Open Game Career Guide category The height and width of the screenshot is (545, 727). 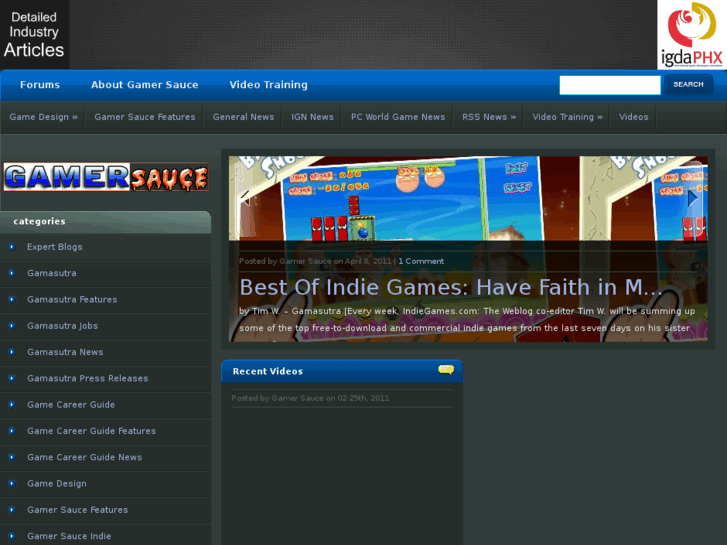pos(71,404)
